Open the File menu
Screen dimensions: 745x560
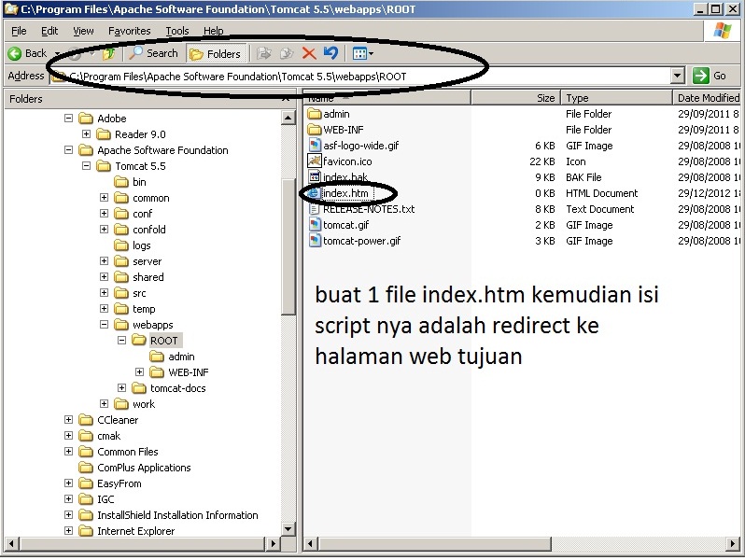pyautogui.click(x=19, y=31)
